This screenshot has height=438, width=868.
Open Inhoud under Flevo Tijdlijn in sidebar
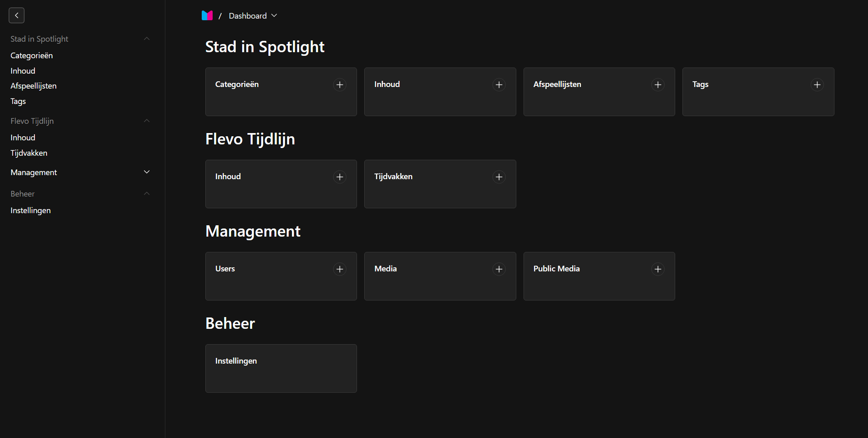click(x=23, y=138)
